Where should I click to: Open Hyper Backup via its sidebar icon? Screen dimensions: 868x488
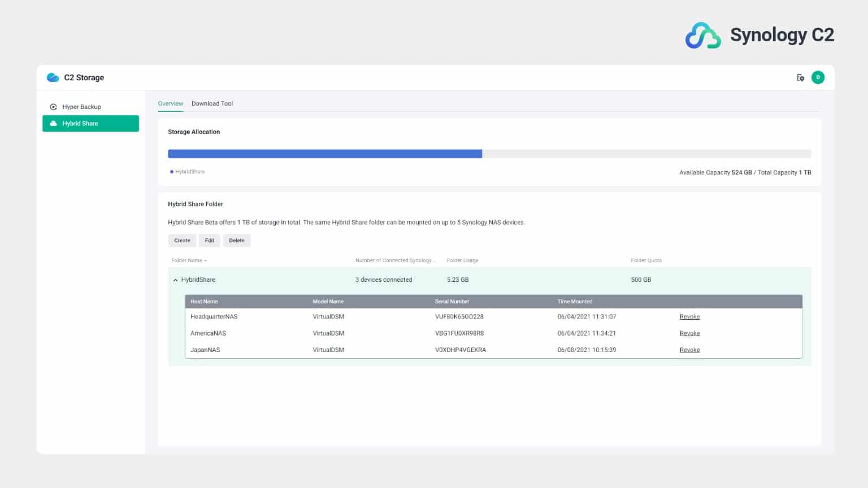[x=53, y=107]
